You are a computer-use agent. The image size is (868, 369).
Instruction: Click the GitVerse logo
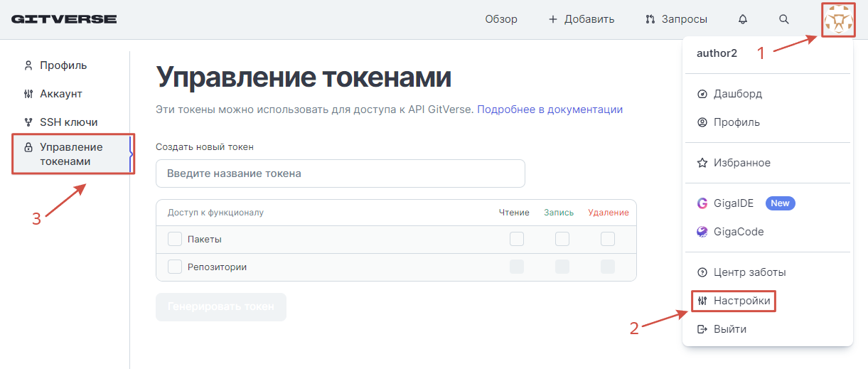[x=64, y=19]
